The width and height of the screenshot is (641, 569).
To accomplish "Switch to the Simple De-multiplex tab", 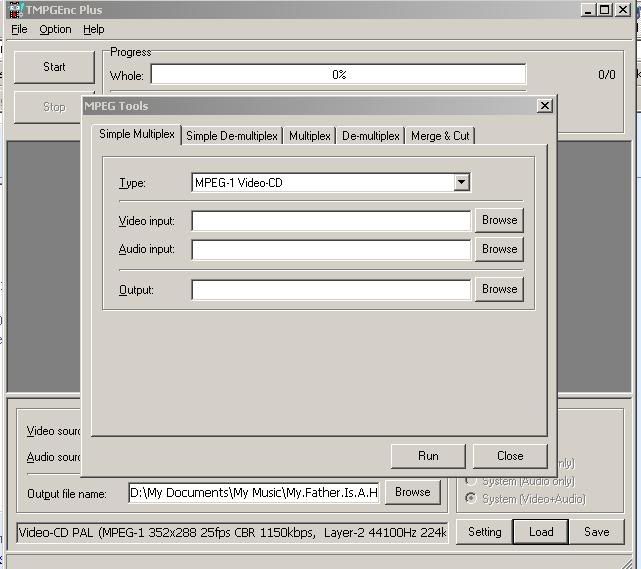I will click(232, 136).
